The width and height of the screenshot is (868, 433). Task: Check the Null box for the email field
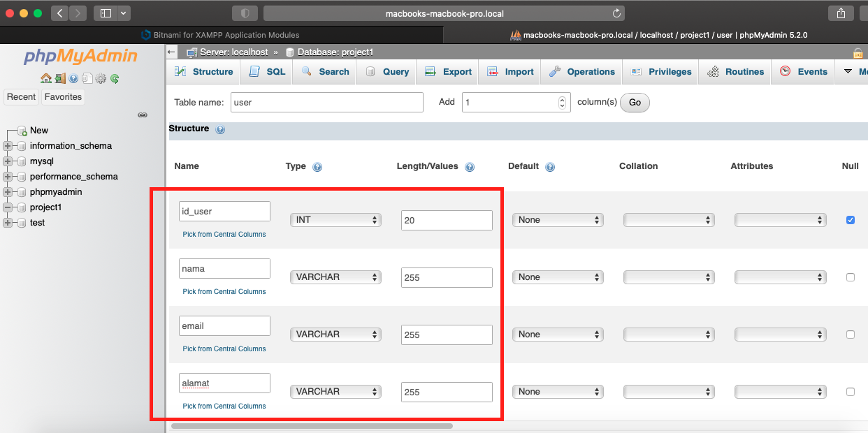click(850, 334)
